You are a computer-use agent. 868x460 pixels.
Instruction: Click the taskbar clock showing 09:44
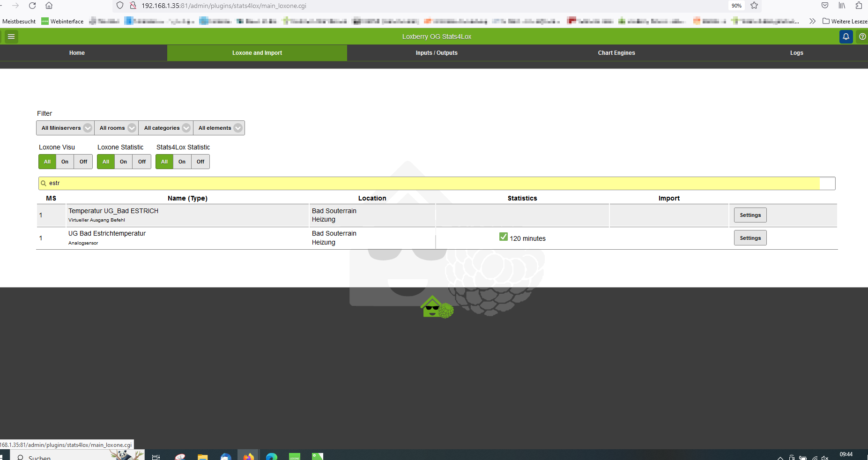(x=846, y=454)
